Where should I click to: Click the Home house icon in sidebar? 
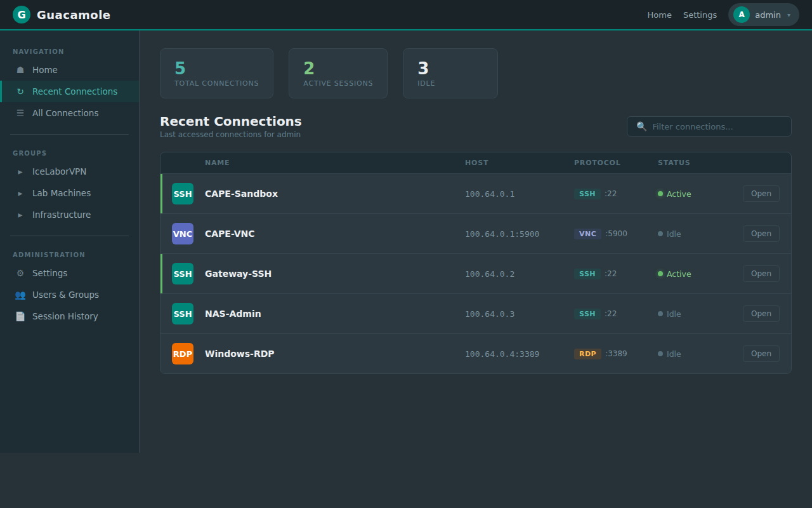click(x=20, y=70)
